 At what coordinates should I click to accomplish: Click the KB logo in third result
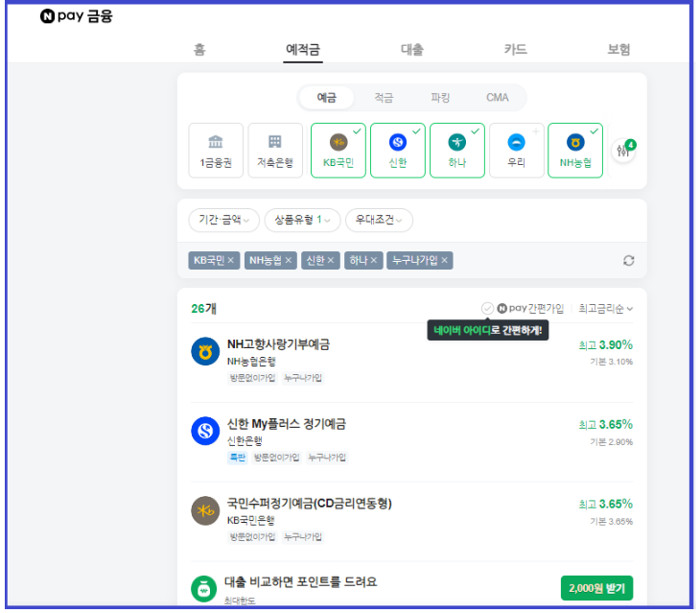tap(205, 510)
